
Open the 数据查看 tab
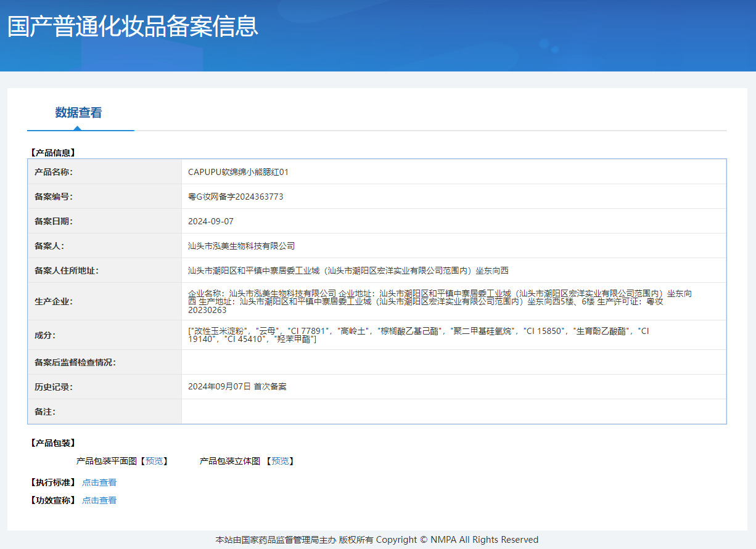(x=78, y=113)
